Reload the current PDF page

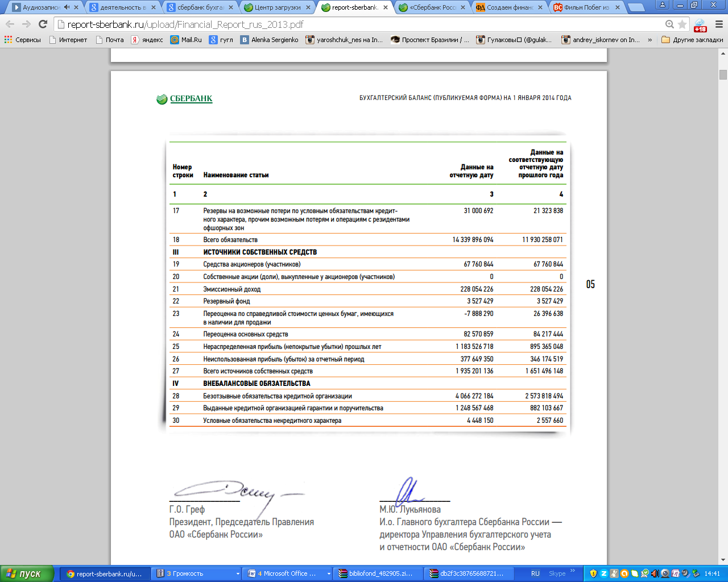[43, 24]
